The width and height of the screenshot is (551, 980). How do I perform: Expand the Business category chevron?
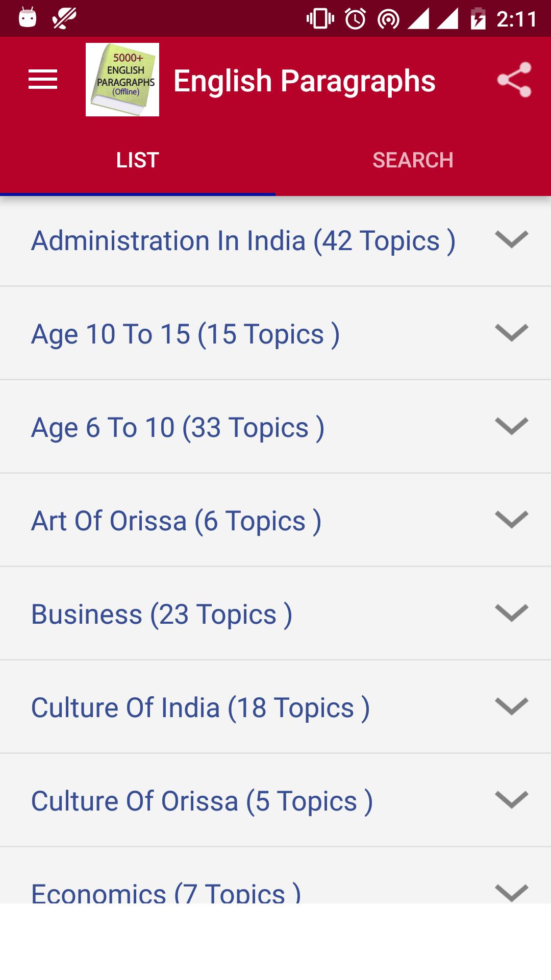pyautogui.click(x=512, y=613)
